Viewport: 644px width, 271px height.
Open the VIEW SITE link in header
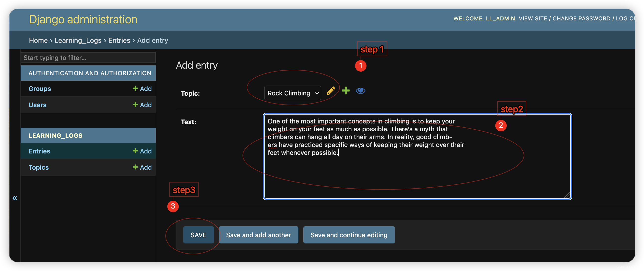pos(532,18)
